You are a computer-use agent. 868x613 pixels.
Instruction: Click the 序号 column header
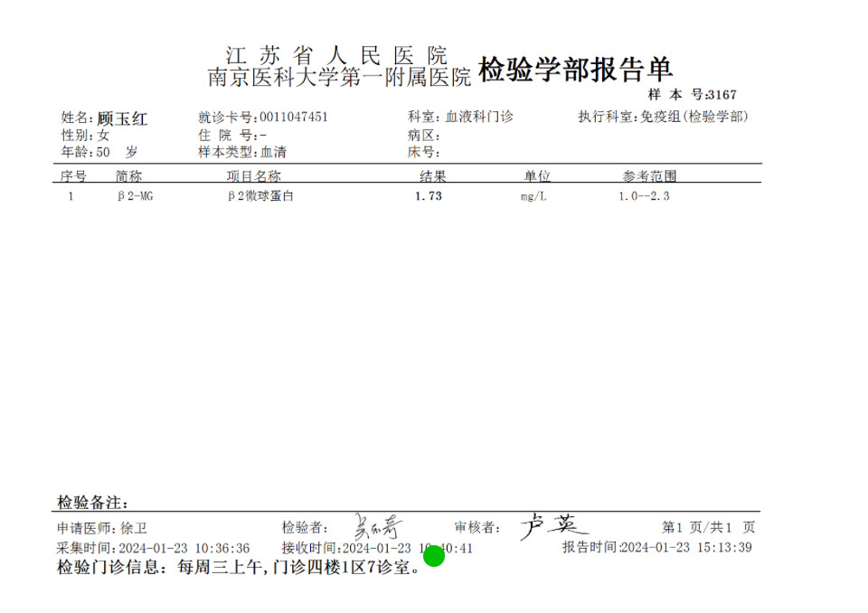(x=73, y=176)
